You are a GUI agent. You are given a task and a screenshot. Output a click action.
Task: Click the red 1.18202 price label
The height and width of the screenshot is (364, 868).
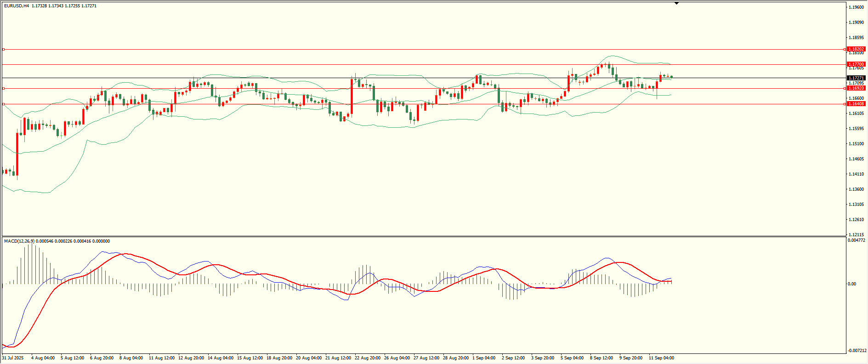[856, 49]
